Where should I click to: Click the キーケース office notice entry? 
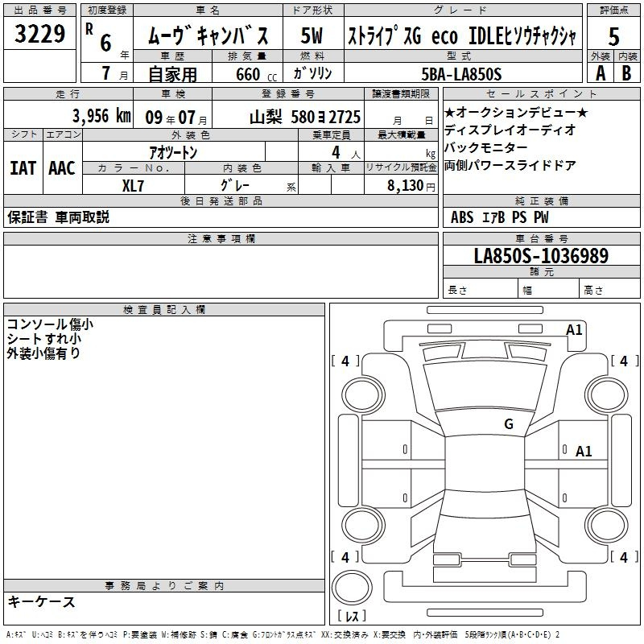[41, 601]
